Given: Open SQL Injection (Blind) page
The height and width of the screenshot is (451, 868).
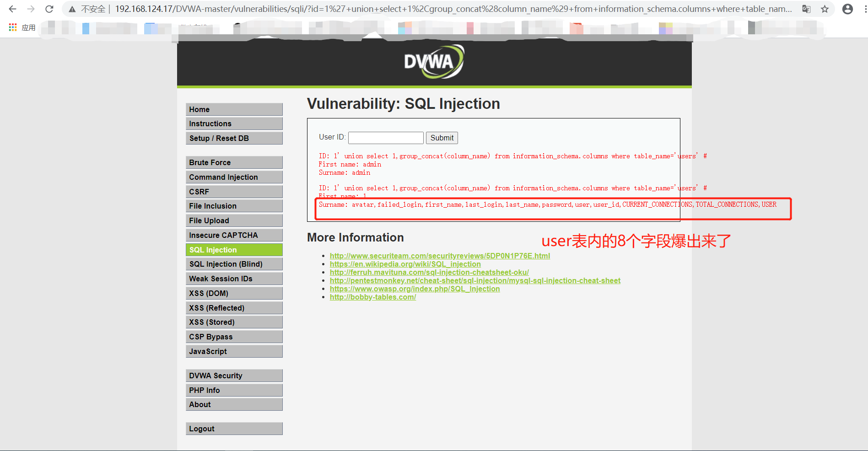Looking at the screenshot, I should click(234, 264).
